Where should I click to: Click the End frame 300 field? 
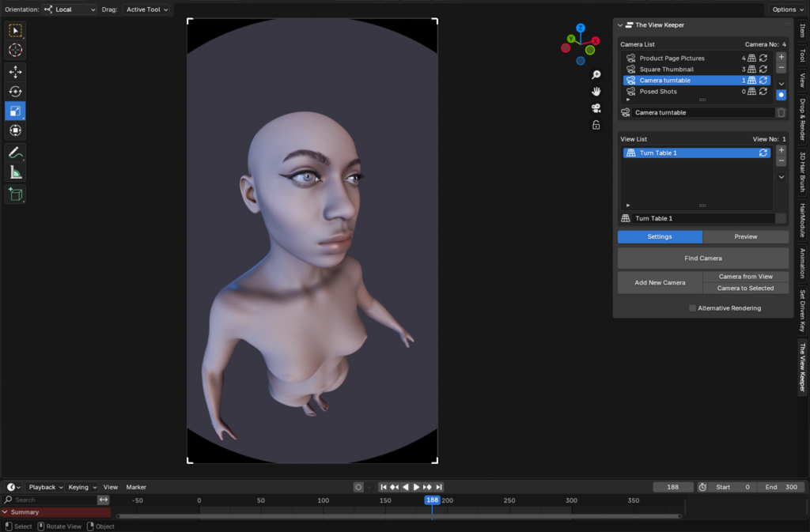coord(781,487)
